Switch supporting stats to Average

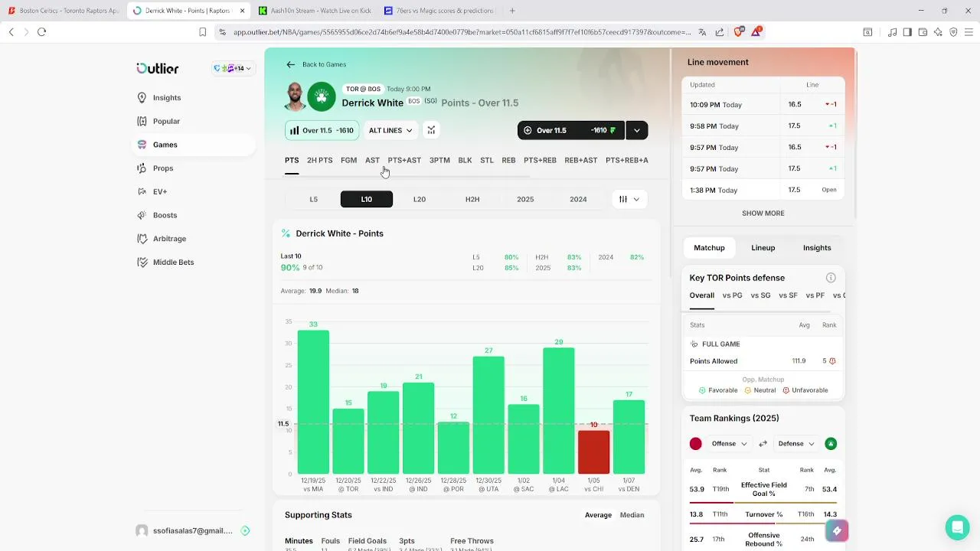click(598, 515)
